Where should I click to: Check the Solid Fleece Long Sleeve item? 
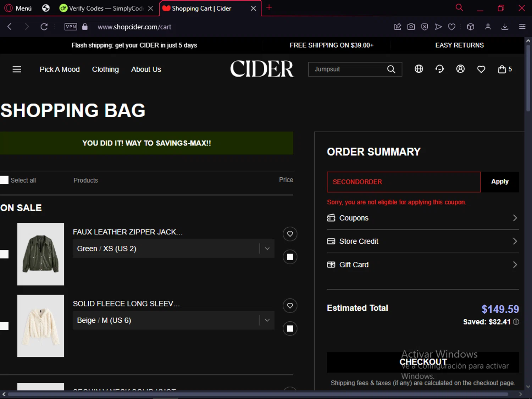[x=4, y=326]
